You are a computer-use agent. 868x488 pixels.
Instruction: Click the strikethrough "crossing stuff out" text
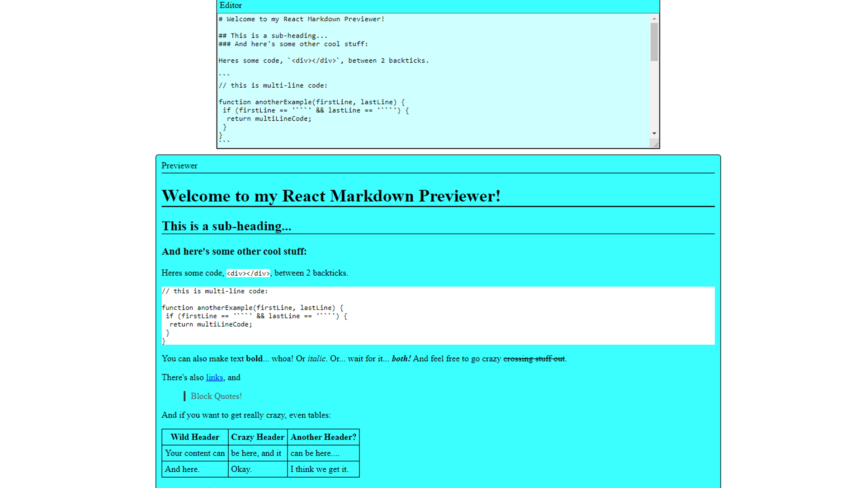[534, 359]
